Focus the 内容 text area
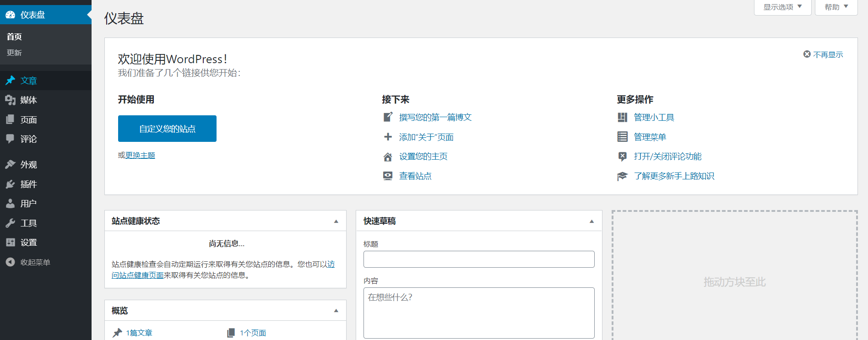The width and height of the screenshot is (868, 340). point(479,313)
